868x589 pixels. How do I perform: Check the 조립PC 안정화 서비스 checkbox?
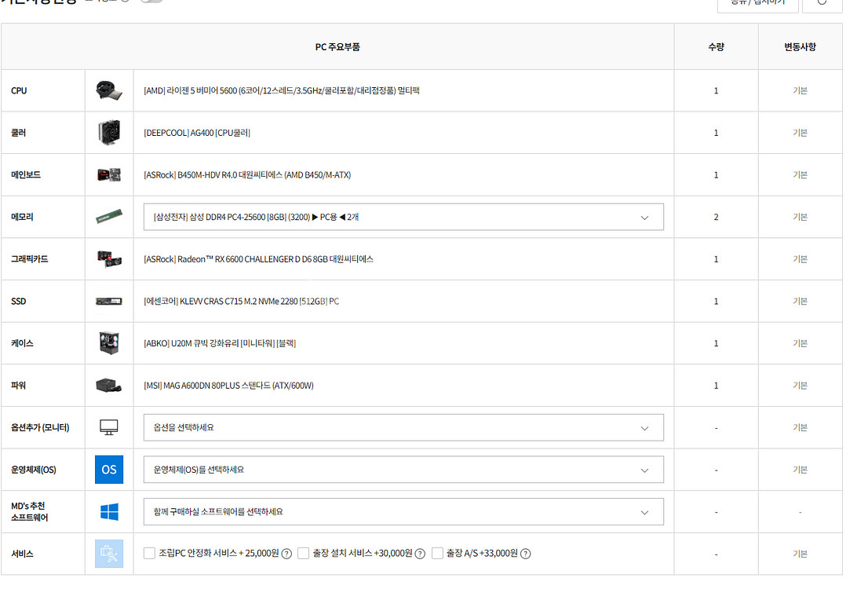pyautogui.click(x=150, y=554)
